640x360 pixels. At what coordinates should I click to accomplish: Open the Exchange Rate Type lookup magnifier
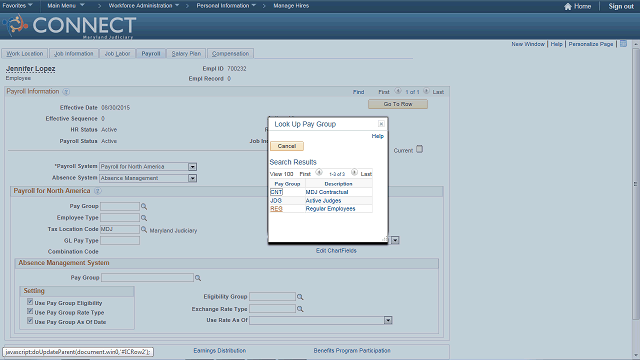coord(300,309)
